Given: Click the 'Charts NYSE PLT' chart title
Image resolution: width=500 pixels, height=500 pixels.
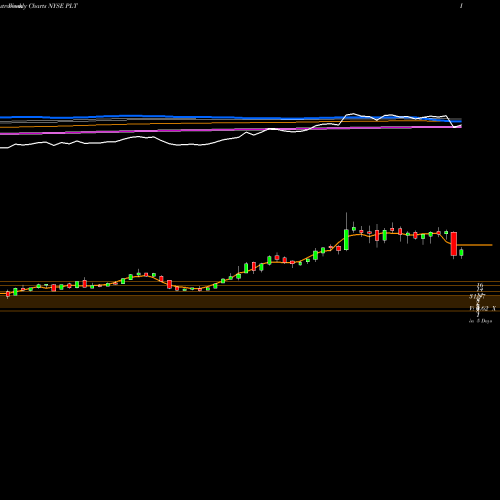Looking at the screenshot, I should click(x=53, y=6).
